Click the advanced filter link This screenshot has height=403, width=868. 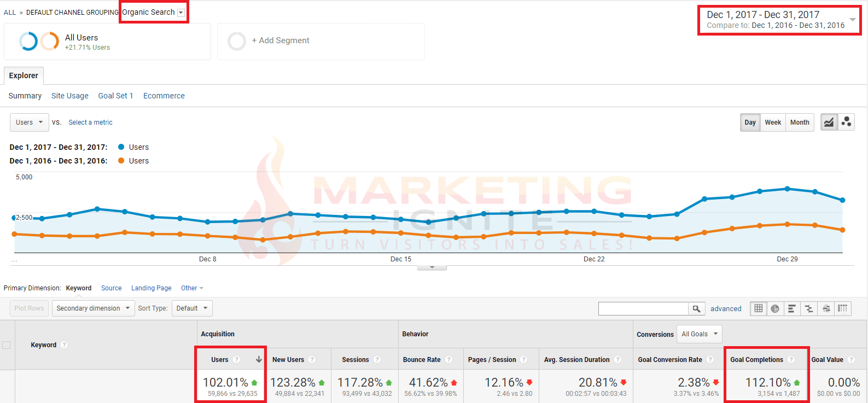(726, 309)
